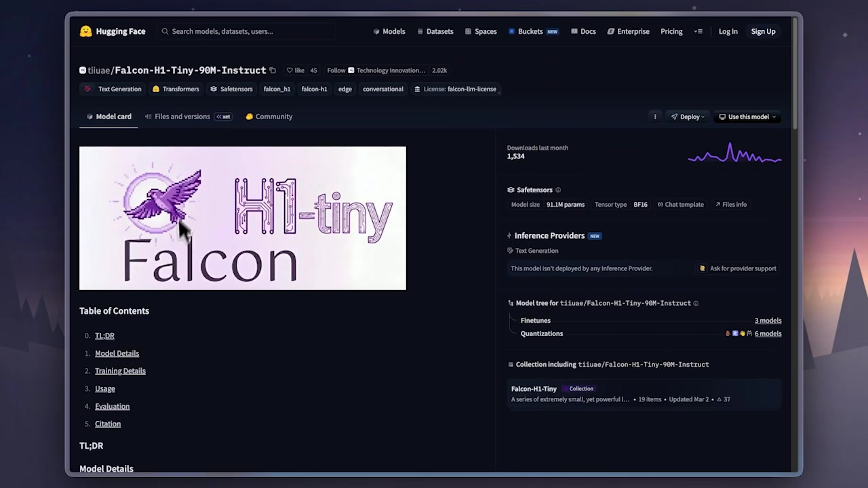
Task: Click the Falcon H1-tiny banner image
Action: point(243,218)
